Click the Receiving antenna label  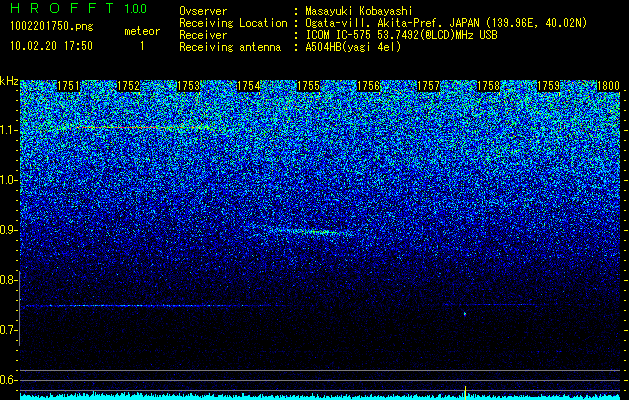tap(230, 47)
